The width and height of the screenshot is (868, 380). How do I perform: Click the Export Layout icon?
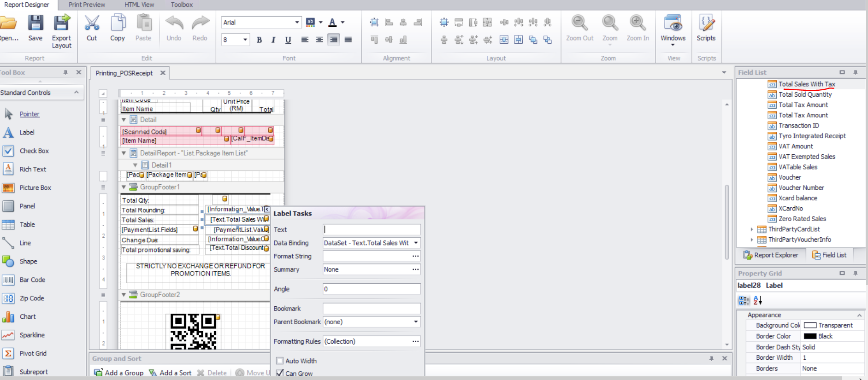pyautogui.click(x=61, y=23)
